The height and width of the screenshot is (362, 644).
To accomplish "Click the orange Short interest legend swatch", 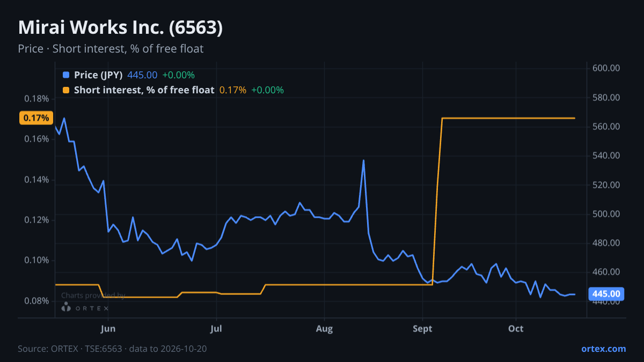I will click(66, 90).
